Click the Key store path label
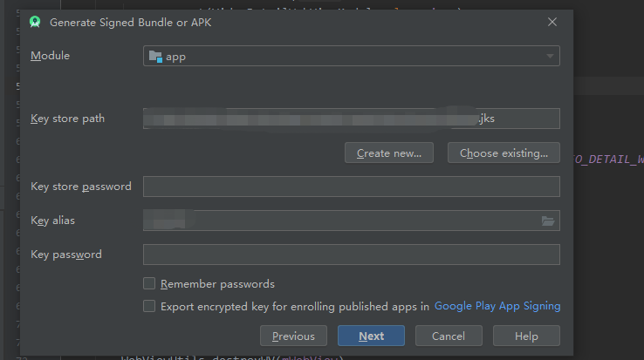The width and height of the screenshot is (644, 360). pyautogui.click(x=68, y=119)
